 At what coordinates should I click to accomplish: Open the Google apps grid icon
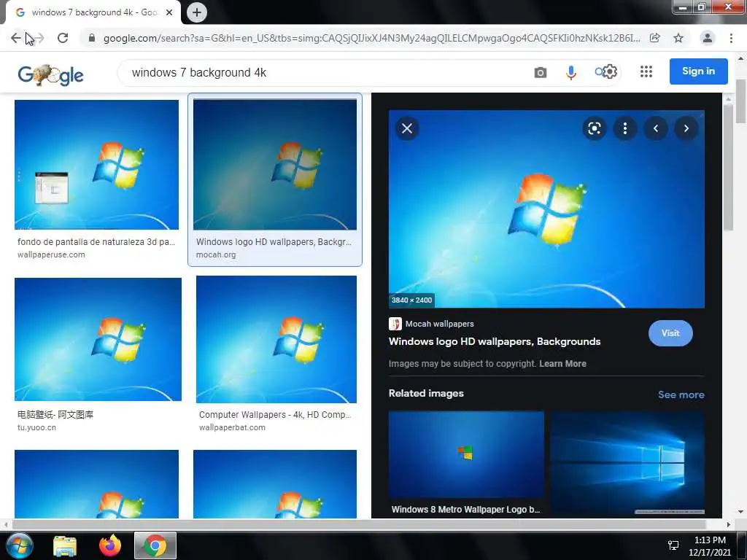point(646,71)
